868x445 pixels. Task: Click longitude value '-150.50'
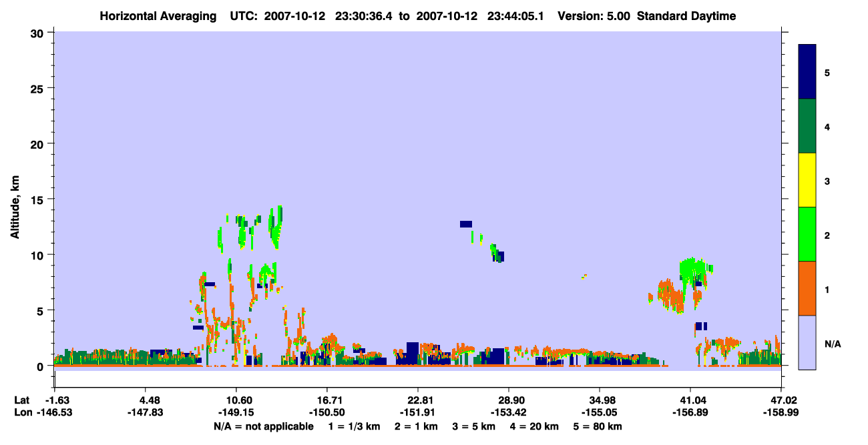point(327,412)
